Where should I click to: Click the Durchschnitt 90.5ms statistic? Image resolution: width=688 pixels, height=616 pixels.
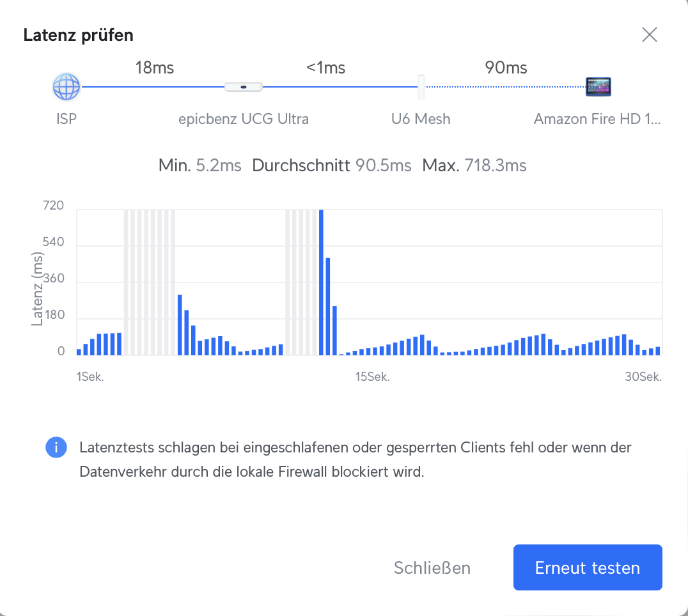pyautogui.click(x=332, y=166)
